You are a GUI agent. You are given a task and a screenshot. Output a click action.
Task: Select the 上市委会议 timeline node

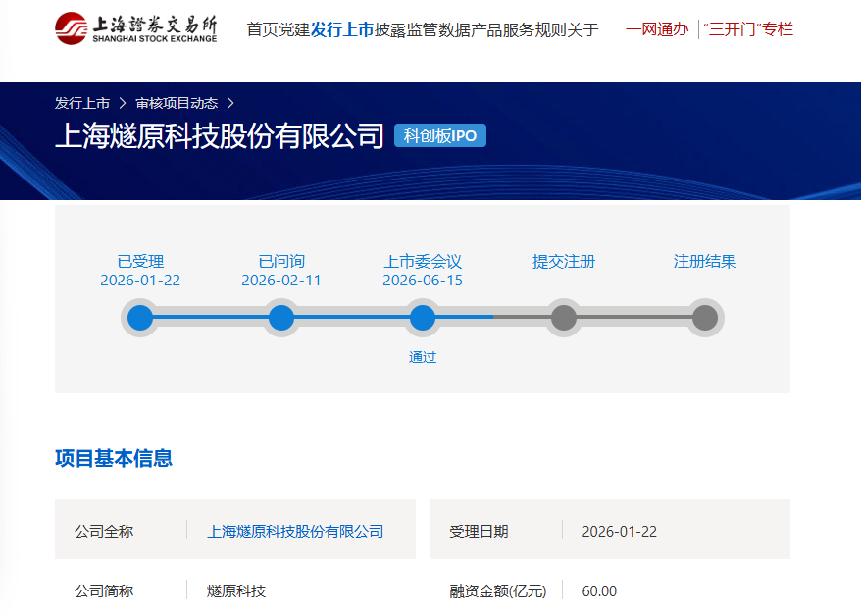pos(423,318)
